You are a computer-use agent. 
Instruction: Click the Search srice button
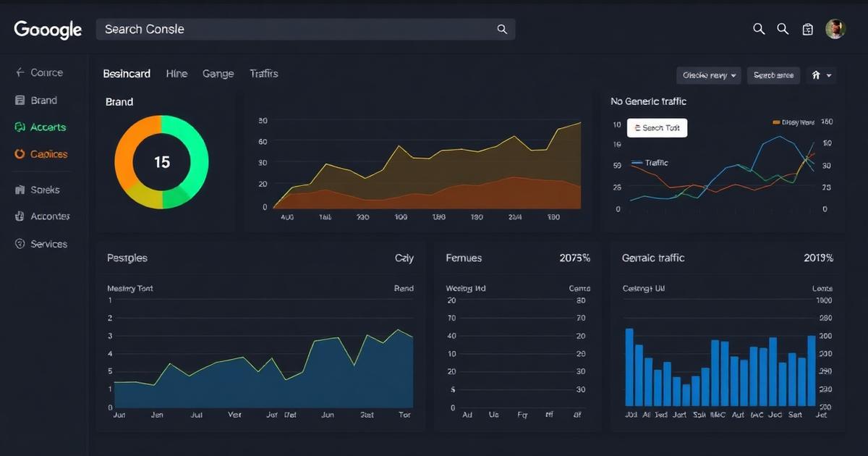pyautogui.click(x=774, y=75)
